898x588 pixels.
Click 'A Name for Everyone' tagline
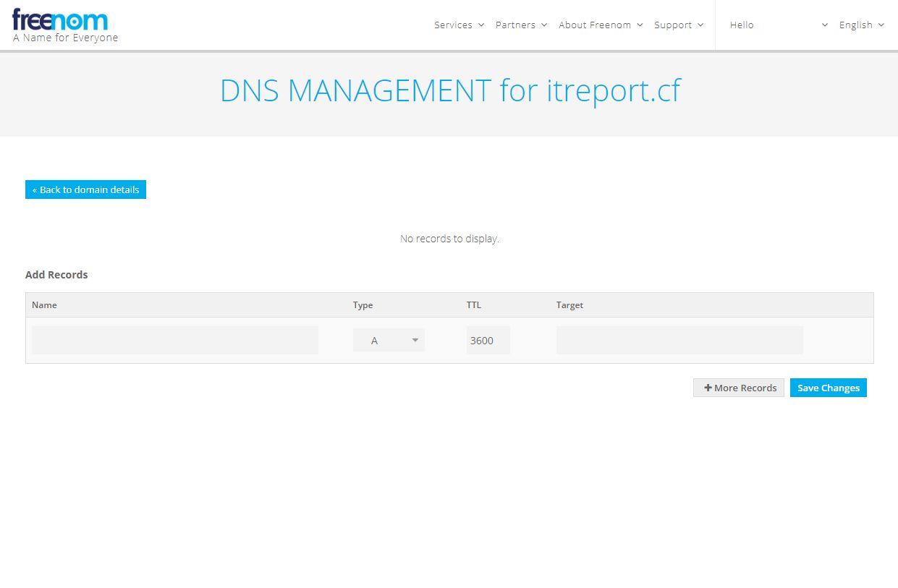click(x=65, y=38)
